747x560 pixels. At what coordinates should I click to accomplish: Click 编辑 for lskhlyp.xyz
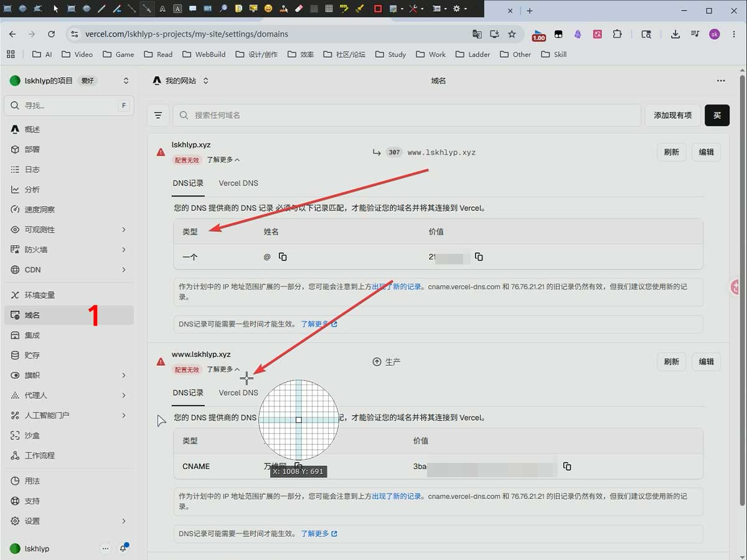[x=707, y=152]
